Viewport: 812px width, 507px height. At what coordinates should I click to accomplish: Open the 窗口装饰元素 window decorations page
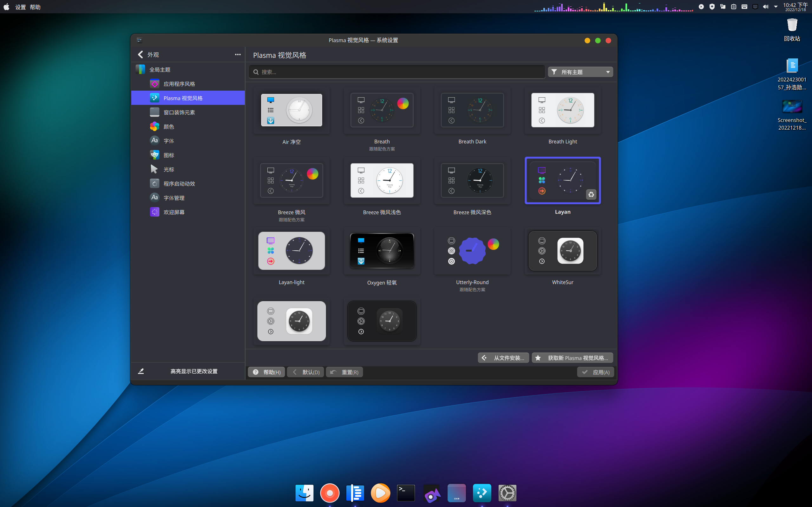[179, 112]
